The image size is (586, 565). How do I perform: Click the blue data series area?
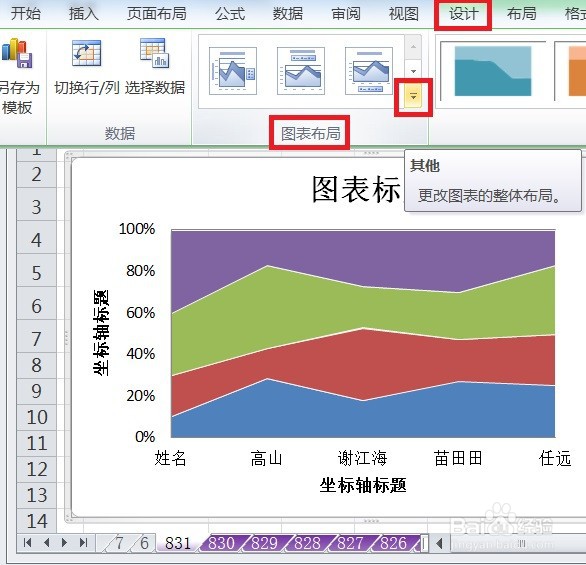pyautogui.click(x=363, y=419)
